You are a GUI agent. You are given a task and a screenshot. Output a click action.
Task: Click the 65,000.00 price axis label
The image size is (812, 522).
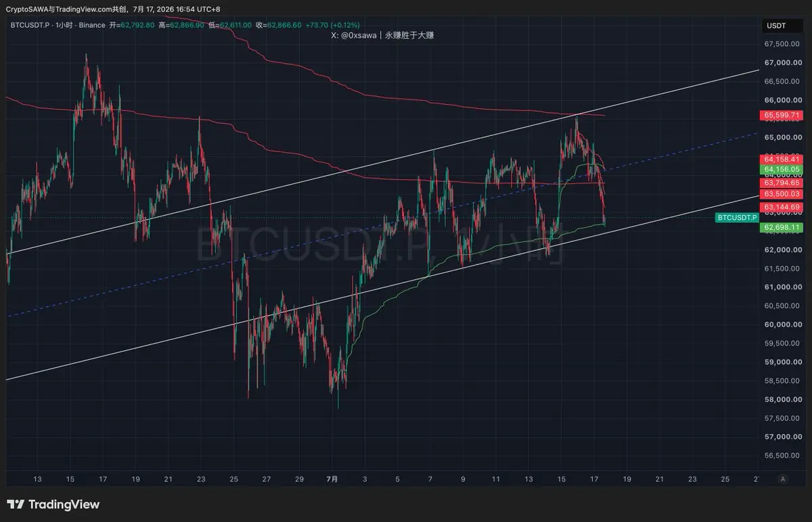pyautogui.click(x=783, y=137)
